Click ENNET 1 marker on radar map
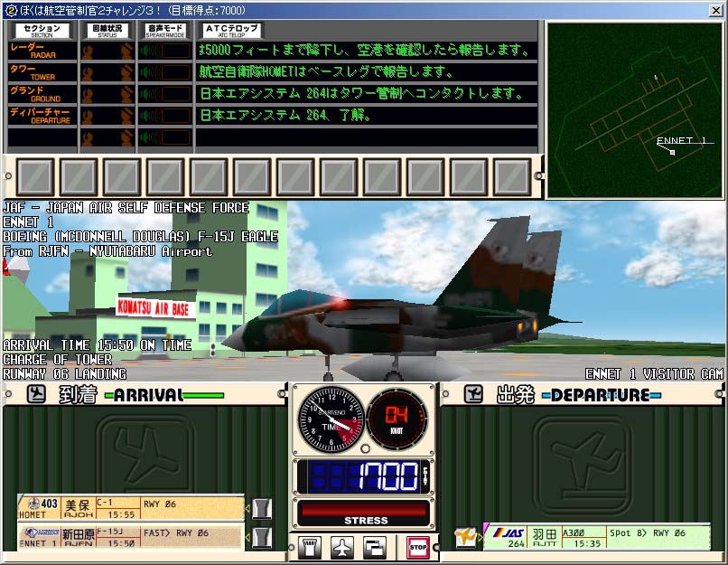The image size is (728, 565). [x=672, y=152]
